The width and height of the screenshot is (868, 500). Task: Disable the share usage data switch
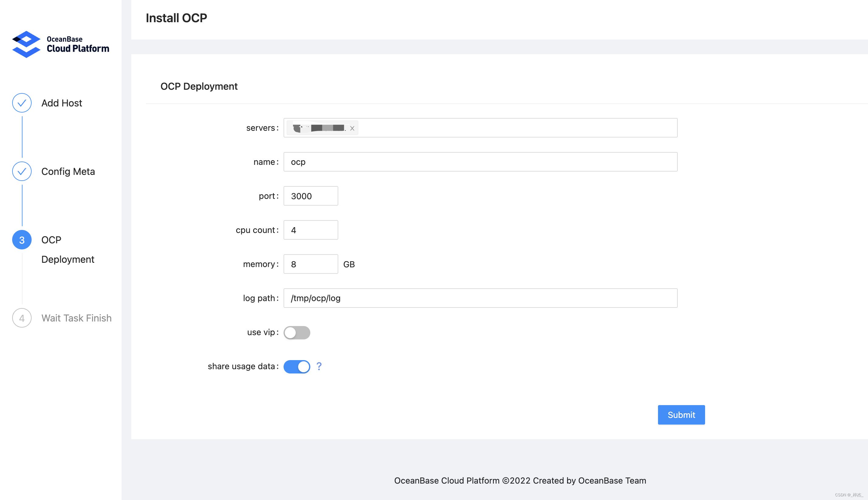(x=297, y=366)
